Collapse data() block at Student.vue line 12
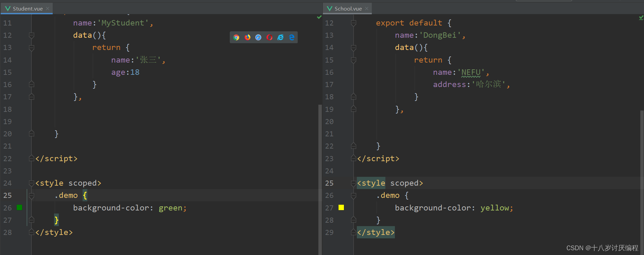Image resolution: width=644 pixels, height=255 pixels. coord(32,35)
